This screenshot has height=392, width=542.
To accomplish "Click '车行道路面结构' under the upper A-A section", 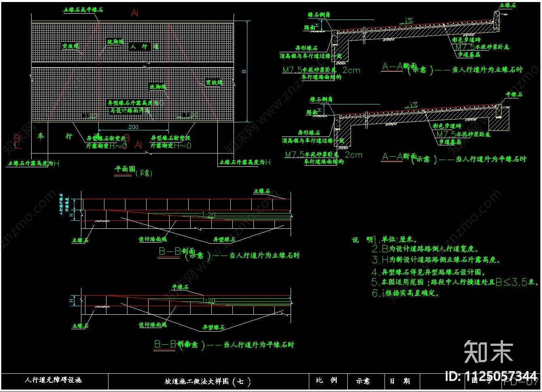I will point(321,77).
